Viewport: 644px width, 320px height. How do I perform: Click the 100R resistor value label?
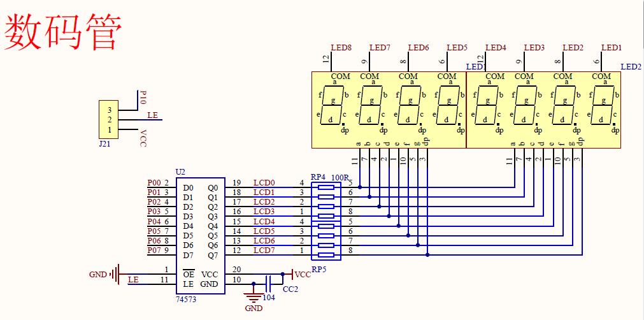[340, 177]
